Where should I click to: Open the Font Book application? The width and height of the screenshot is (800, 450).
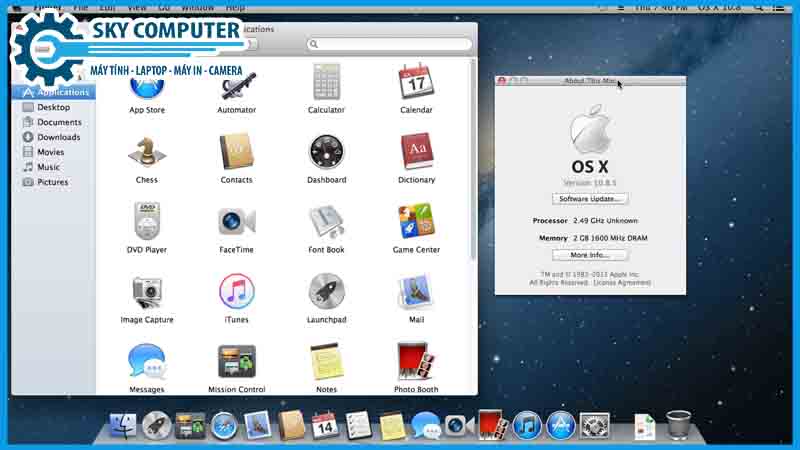click(326, 222)
